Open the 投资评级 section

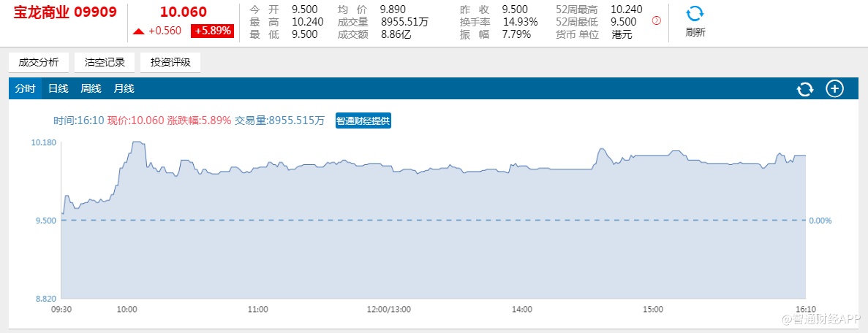(x=170, y=62)
